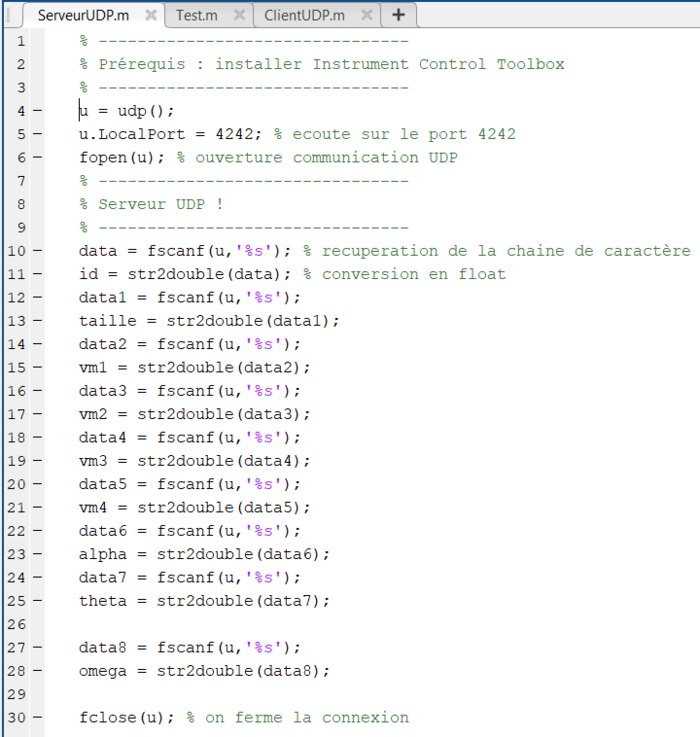Open the ClientUDP.m tab
Screen dimensions: 700x737
click(305, 15)
